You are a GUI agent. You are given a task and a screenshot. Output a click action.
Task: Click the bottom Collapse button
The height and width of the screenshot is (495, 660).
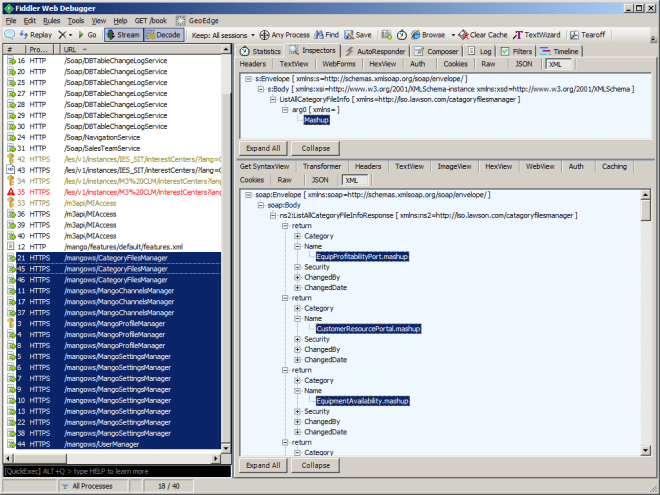[x=315, y=465]
